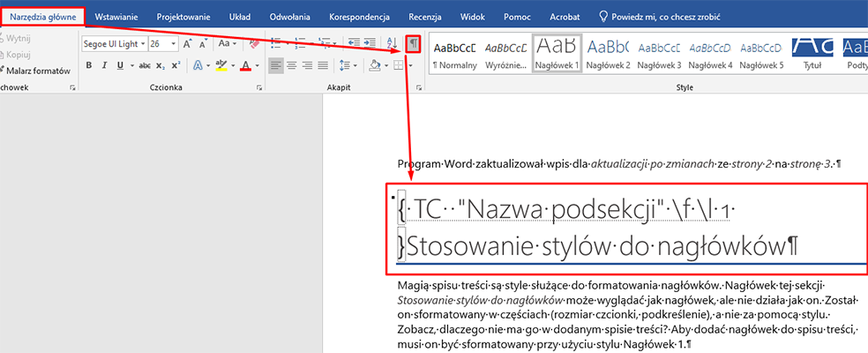Toggle Italic formatting
The height and width of the screenshot is (353, 868).
[x=104, y=65]
